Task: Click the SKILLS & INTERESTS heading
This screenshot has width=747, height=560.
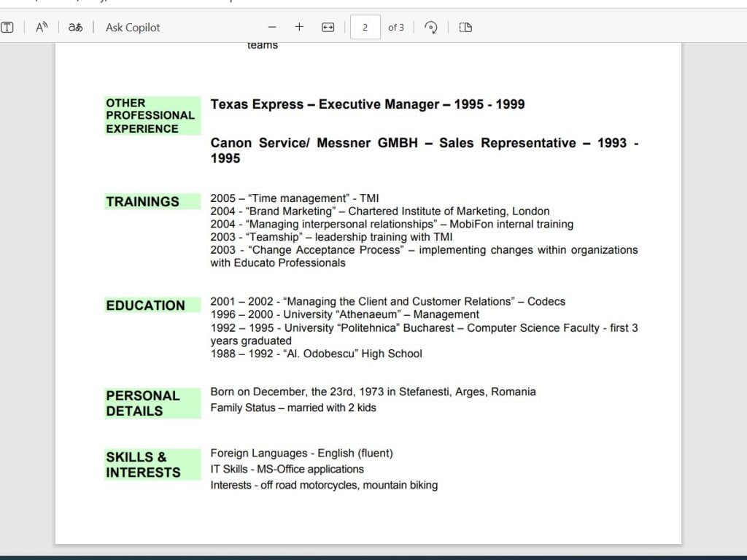Action: point(143,464)
